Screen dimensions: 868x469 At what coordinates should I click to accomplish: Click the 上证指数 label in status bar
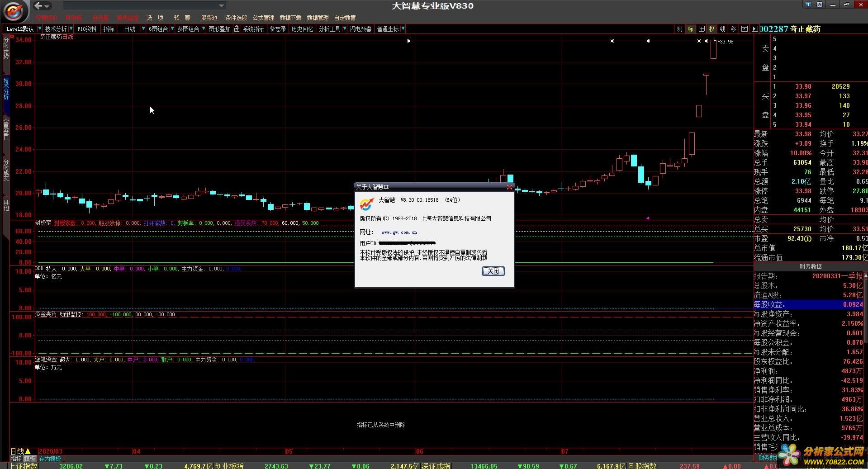tap(24, 466)
